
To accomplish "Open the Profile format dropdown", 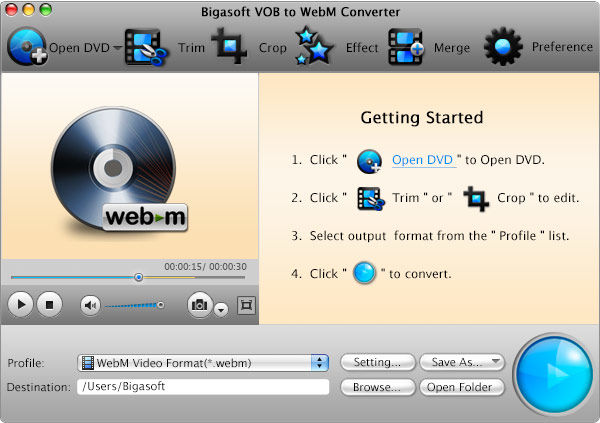I will [x=203, y=363].
